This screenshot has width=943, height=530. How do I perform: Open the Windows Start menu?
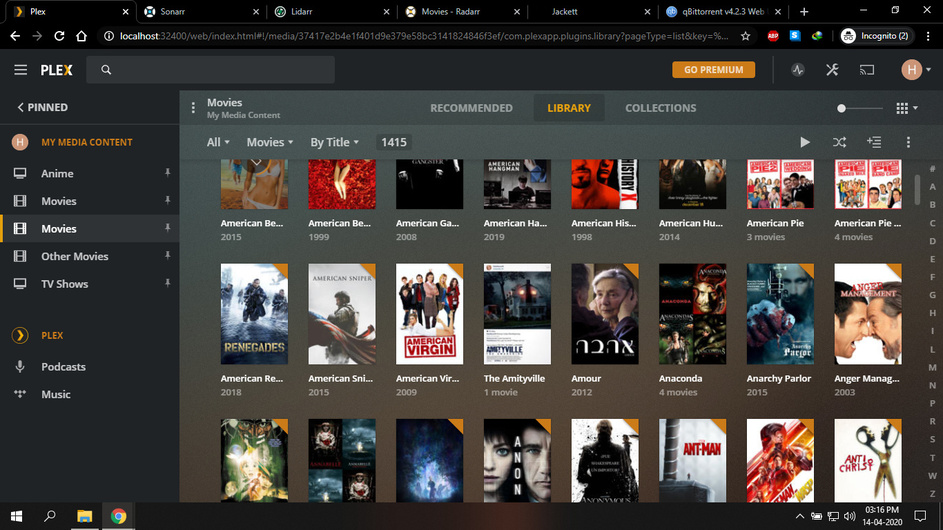click(x=17, y=516)
